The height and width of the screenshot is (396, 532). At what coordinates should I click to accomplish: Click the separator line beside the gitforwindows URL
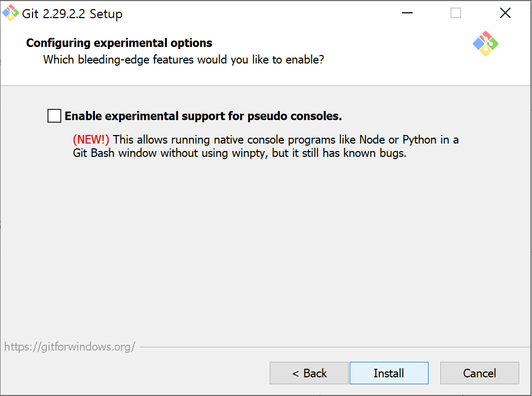[x=335, y=347]
